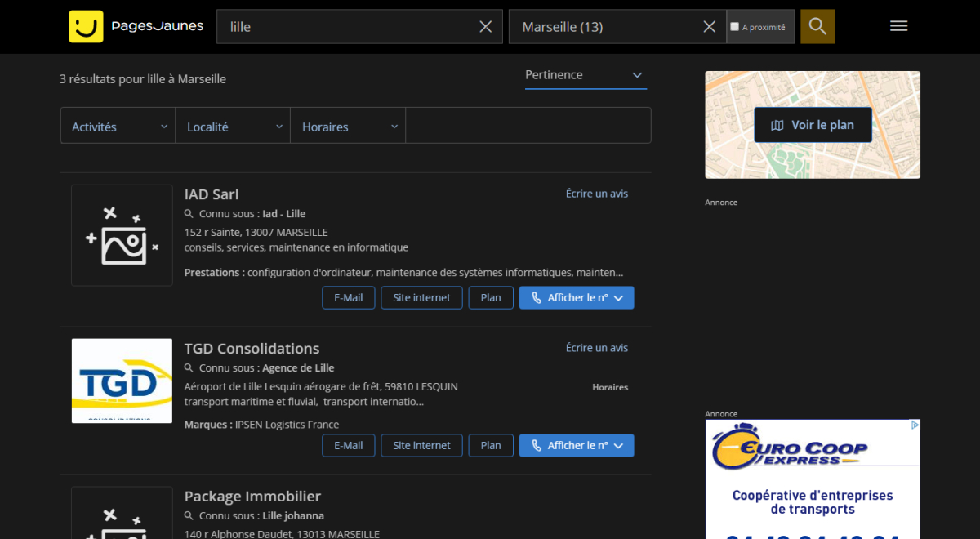980x539 pixels.
Task: Expand the Localité filter
Action: [233, 126]
